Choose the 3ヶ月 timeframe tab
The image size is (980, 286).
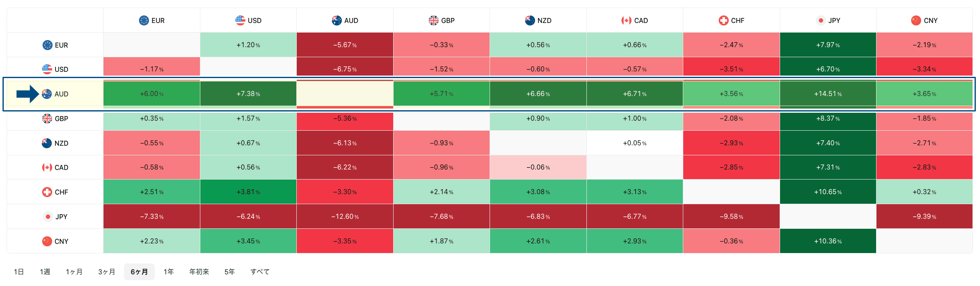tap(107, 272)
